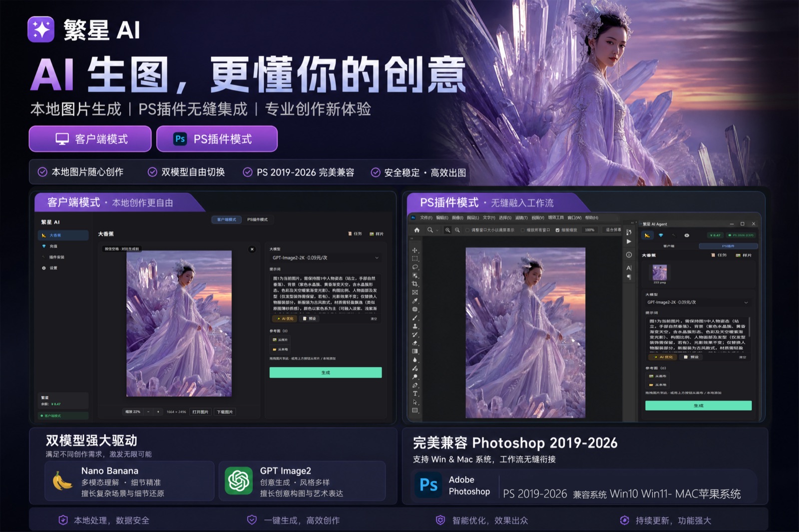Open the 编辑(E) menu
This screenshot has width=799, height=532.
(x=442, y=218)
